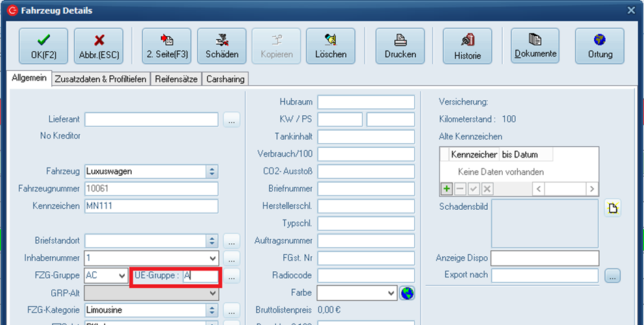Expand the Inhabernummer dropdown

(213, 258)
